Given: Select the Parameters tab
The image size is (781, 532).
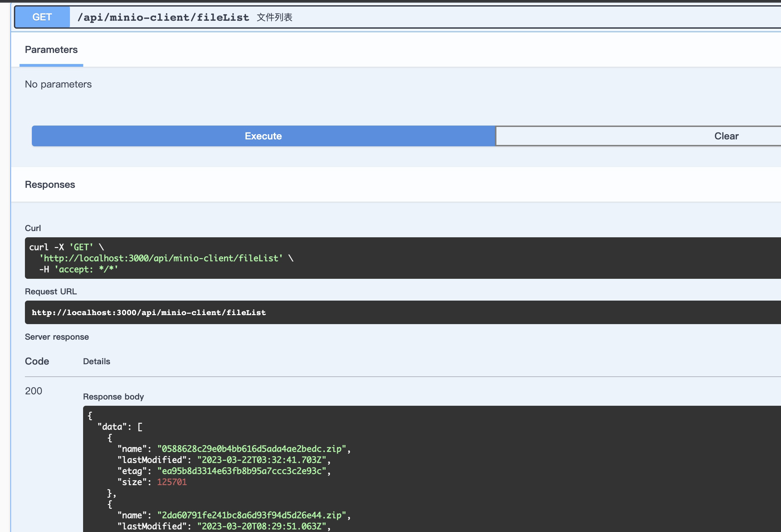Looking at the screenshot, I should [51, 50].
